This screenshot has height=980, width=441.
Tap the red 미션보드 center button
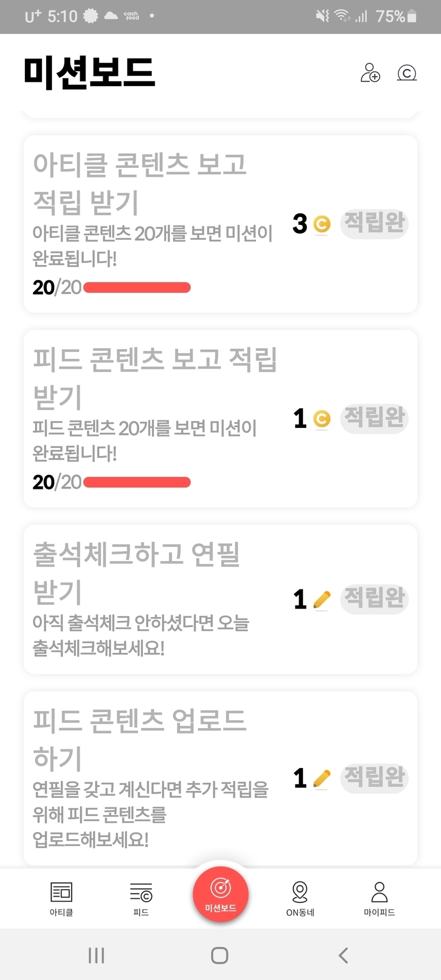[220, 894]
